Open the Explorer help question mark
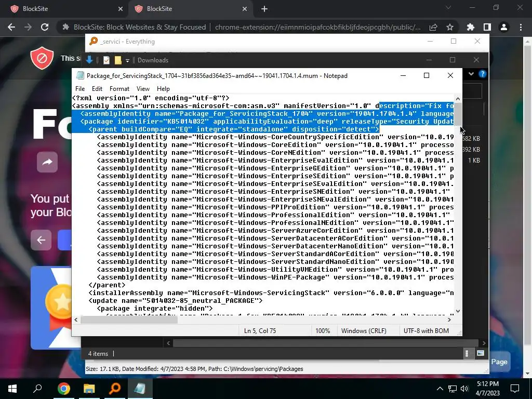The height and width of the screenshot is (399, 532). (x=482, y=74)
